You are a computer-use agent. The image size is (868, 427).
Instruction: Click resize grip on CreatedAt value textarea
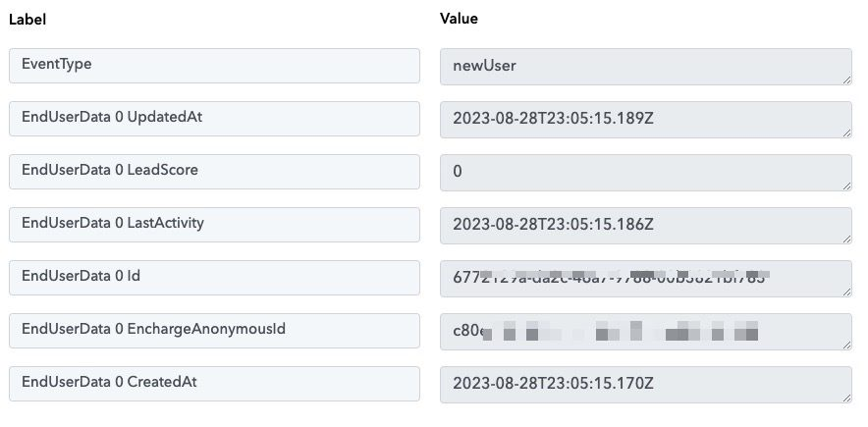point(846,399)
